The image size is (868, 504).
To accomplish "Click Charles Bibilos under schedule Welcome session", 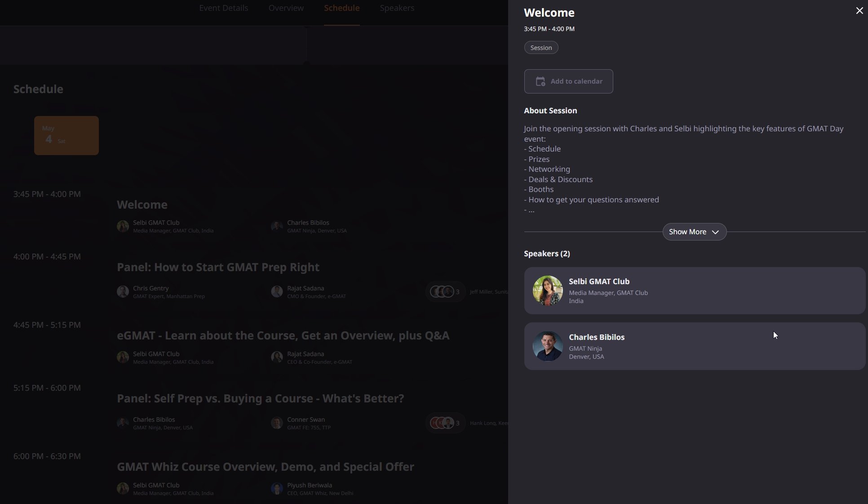I will tap(309, 226).
